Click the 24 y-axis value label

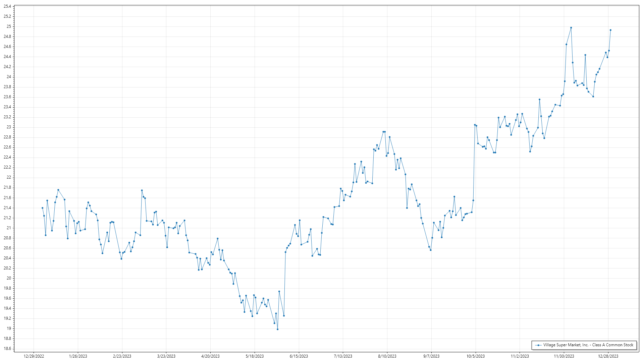[x=9, y=77]
